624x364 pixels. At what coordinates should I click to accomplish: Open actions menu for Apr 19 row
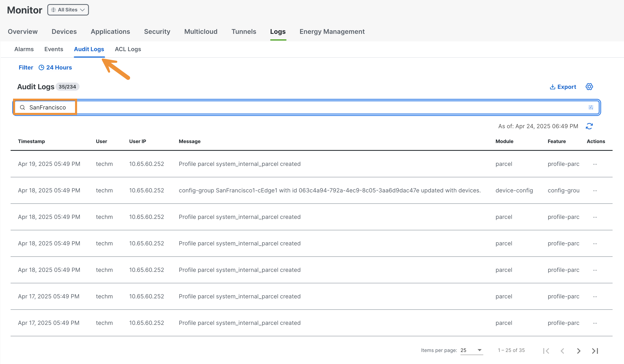tap(595, 164)
